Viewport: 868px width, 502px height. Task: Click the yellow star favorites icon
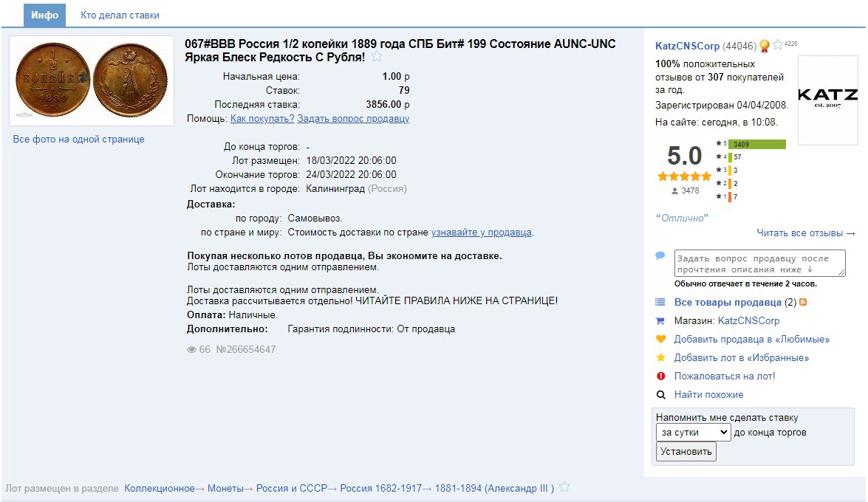[660, 358]
